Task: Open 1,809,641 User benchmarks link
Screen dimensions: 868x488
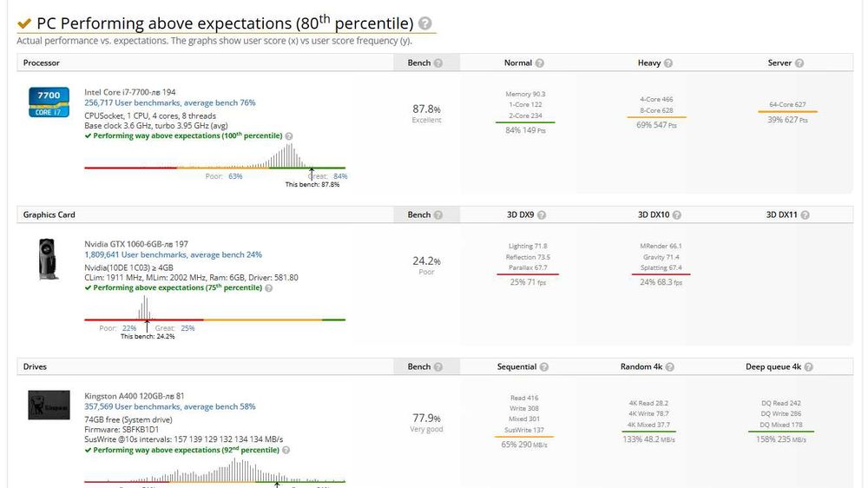Action: 173,255
